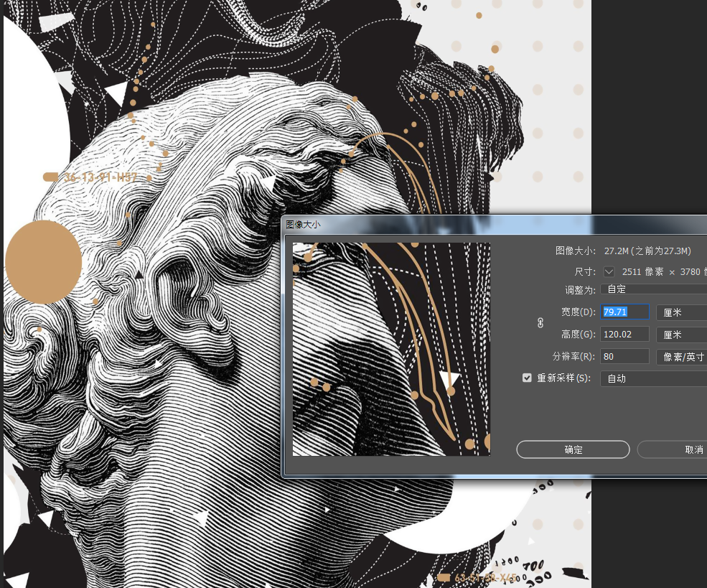This screenshot has height=588, width=707.
Task: Cancel the dialog with 取消 button
Action: 673,449
